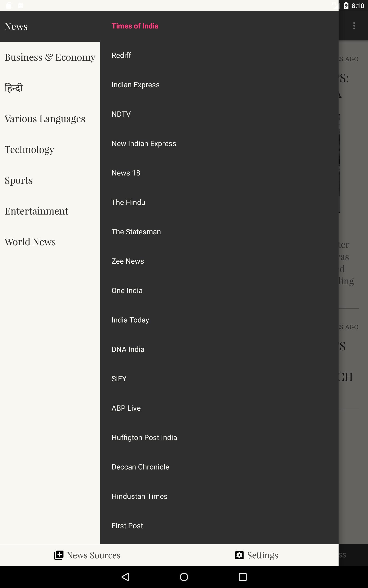
Task: Choose The Statesman source
Action: coord(219,232)
